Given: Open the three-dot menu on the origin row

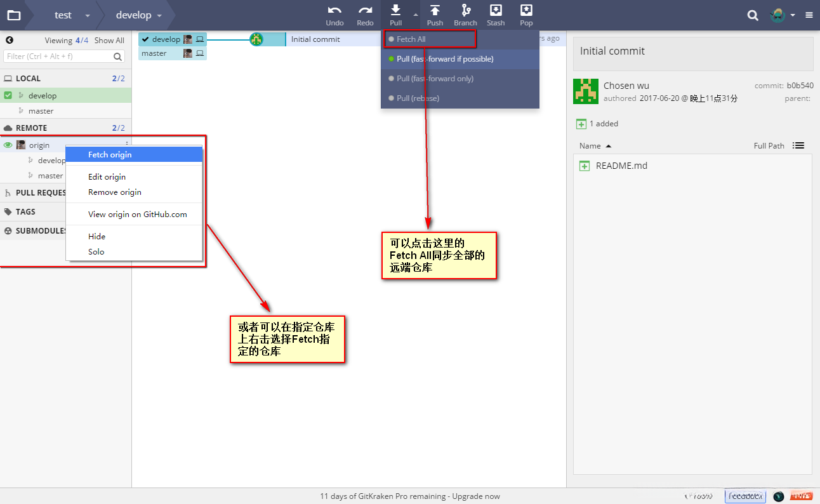Looking at the screenshot, I should [127, 145].
